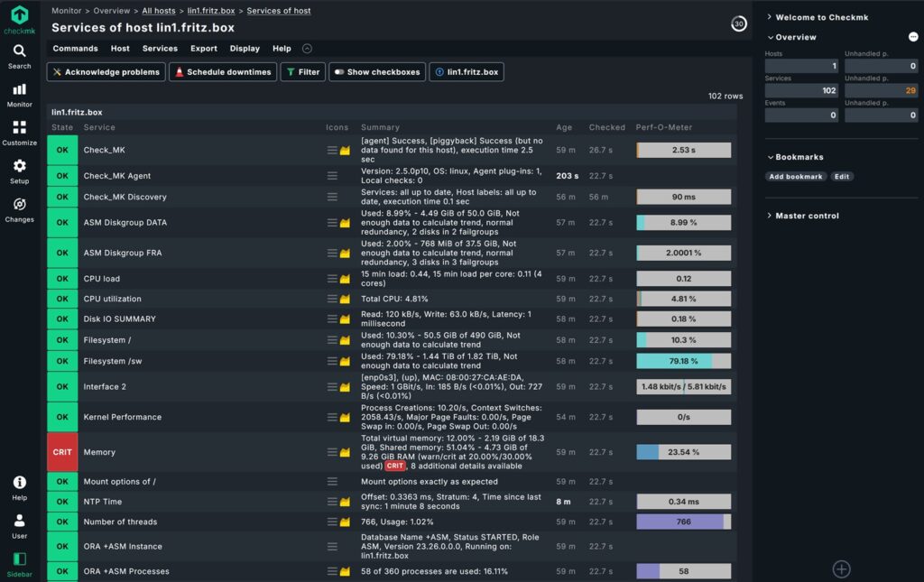Open action menu for Interface 2
Viewport: 924px width, 582px height.
coord(332,387)
